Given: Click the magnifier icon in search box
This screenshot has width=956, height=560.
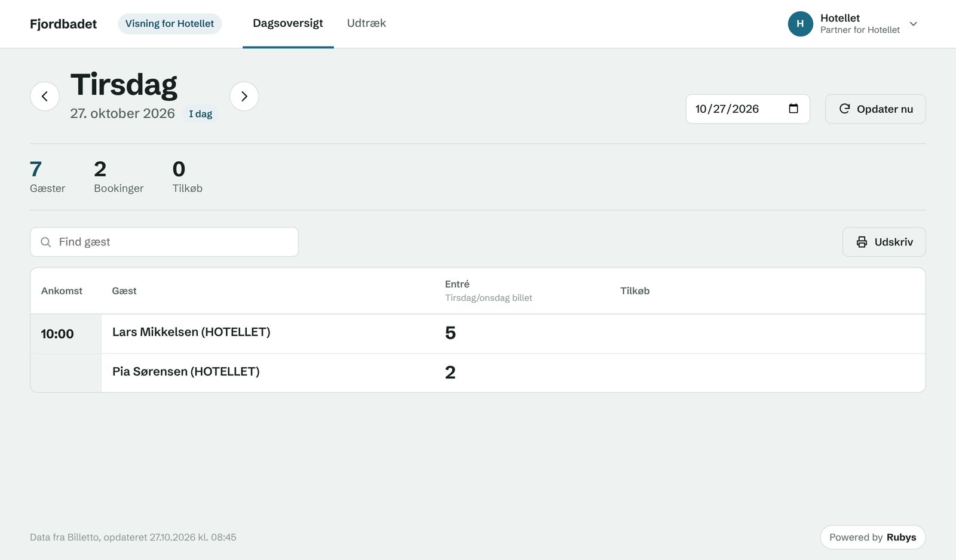Looking at the screenshot, I should [46, 242].
